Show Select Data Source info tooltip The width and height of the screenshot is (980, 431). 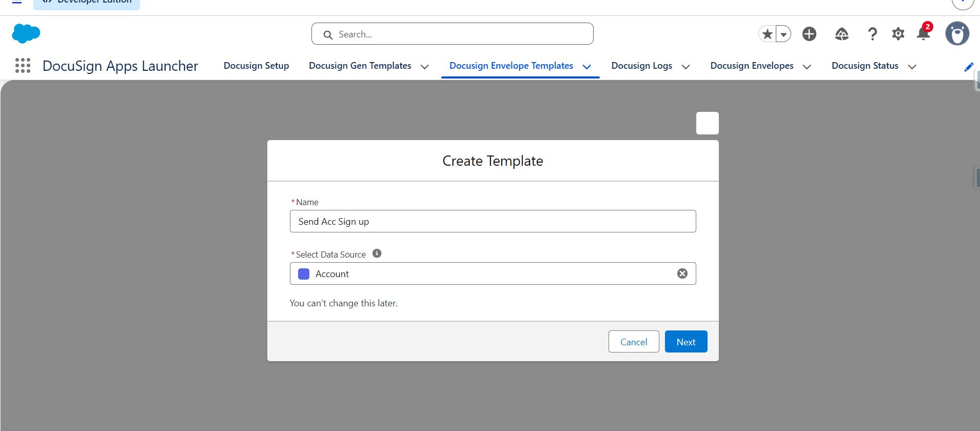[377, 253]
